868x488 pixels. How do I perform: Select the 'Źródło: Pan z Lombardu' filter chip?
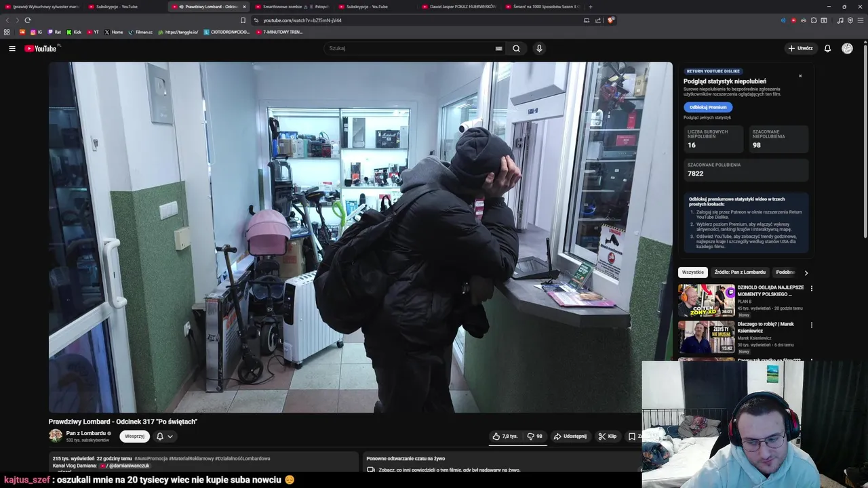[740, 272]
